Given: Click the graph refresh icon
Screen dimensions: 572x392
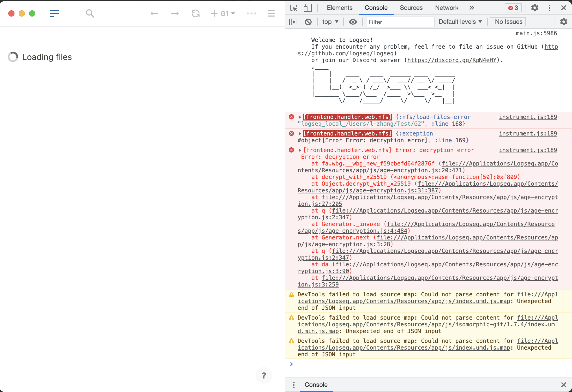Looking at the screenshot, I should click(x=196, y=13).
